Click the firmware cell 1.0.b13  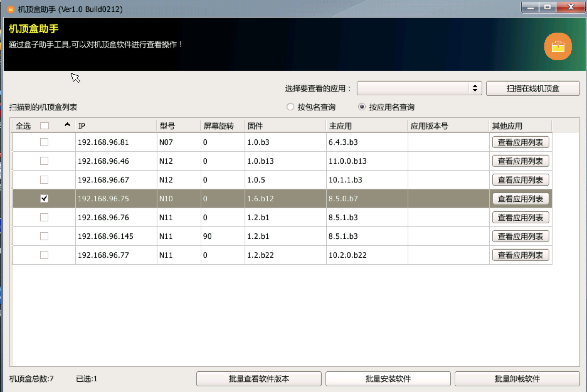coord(285,161)
